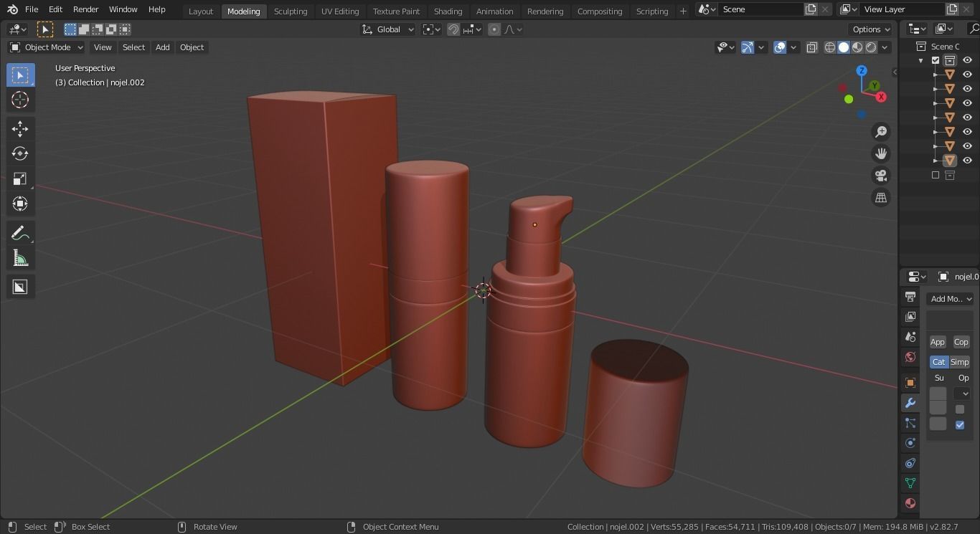980x534 pixels.
Task: Switch to the Shading workspace tab
Action: coord(448,11)
